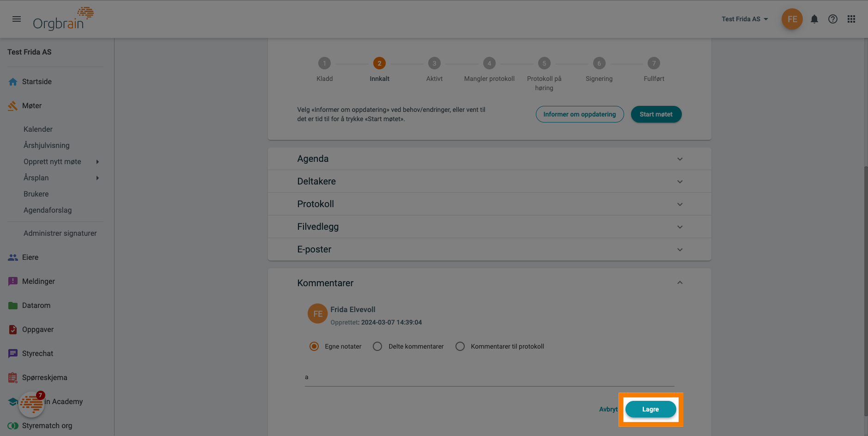Open the notifications bell

tap(814, 19)
